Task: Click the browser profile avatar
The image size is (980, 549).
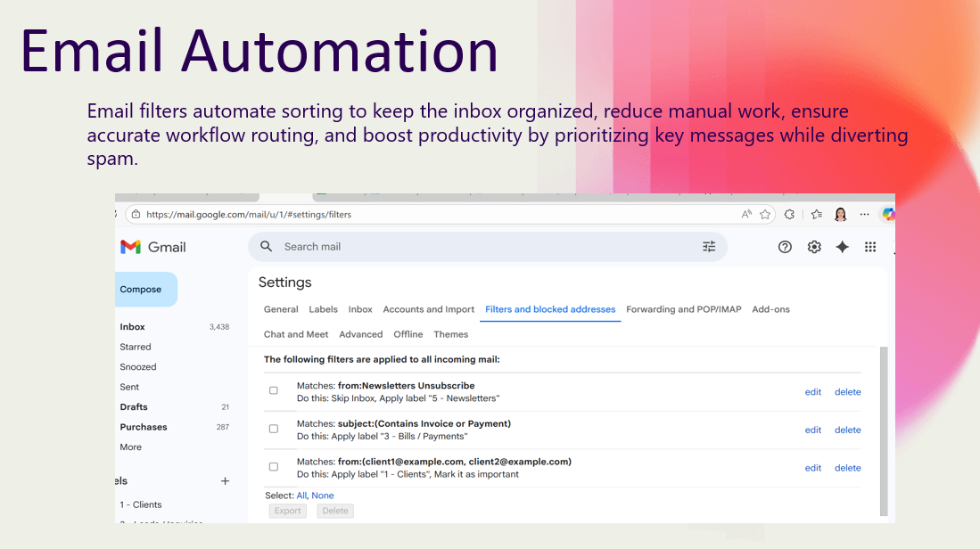Action: coord(841,214)
